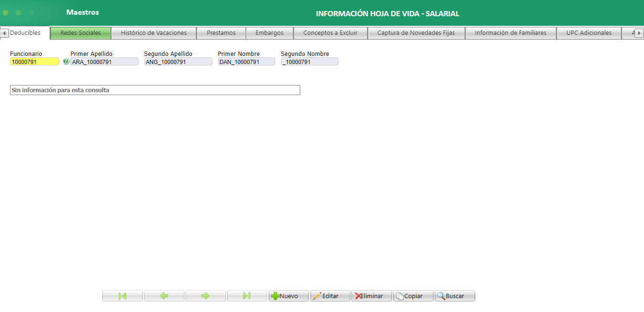View the Embargos tab
Screen dimensions: 644x312
(270, 32)
